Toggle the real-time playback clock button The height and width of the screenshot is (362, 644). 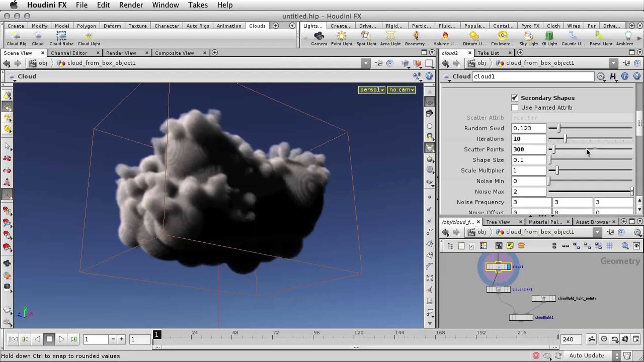coord(604,339)
